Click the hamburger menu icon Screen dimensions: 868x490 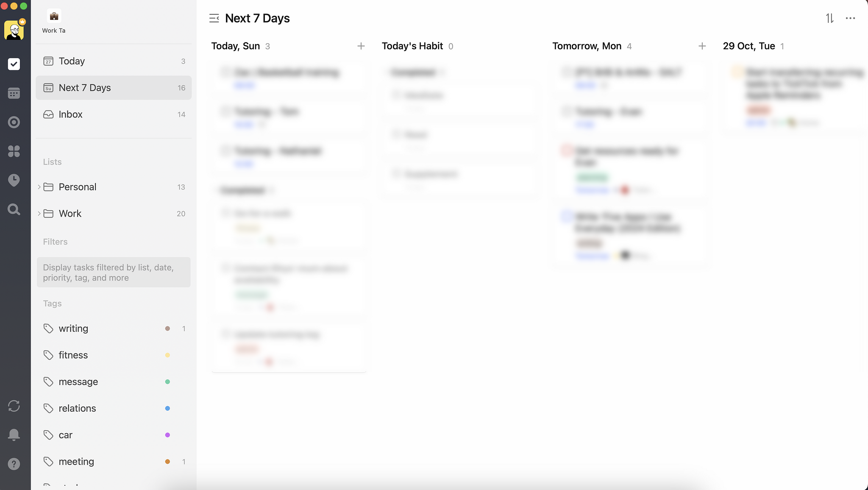tap(214, 18)
